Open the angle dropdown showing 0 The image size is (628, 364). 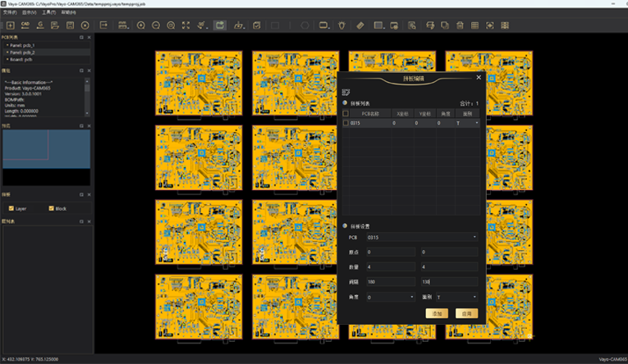click(390, 297)
